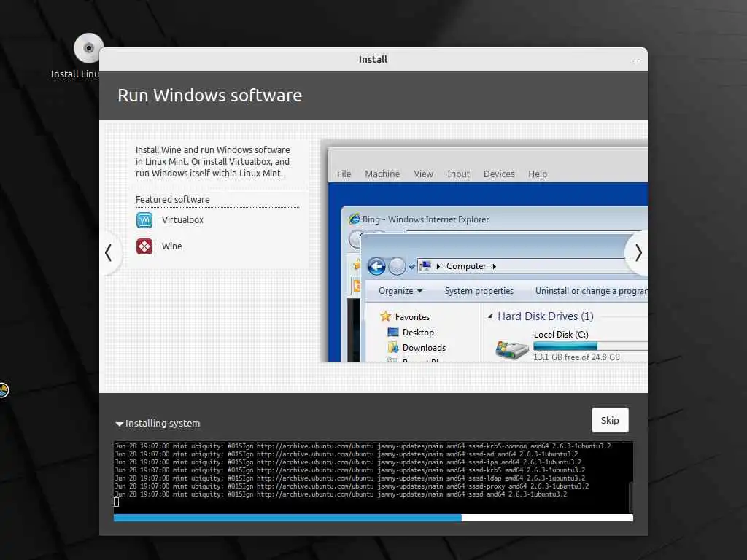
Task: Click the Installing system label
Action: coord(163,424)
